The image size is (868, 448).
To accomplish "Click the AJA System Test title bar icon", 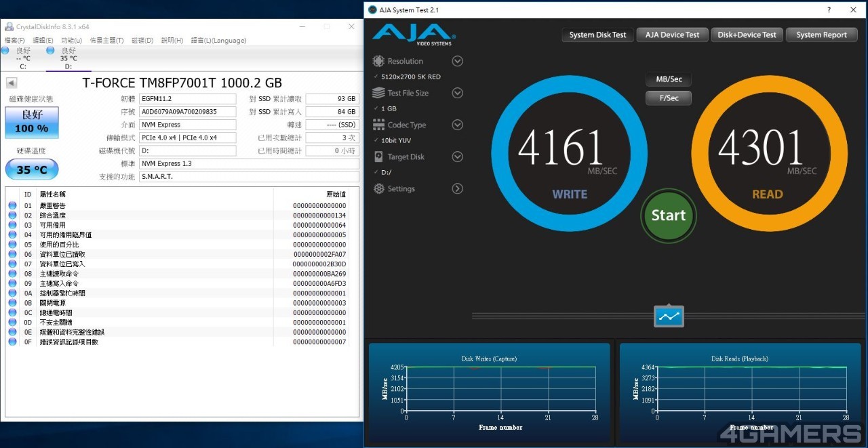I will coord(372,10).
